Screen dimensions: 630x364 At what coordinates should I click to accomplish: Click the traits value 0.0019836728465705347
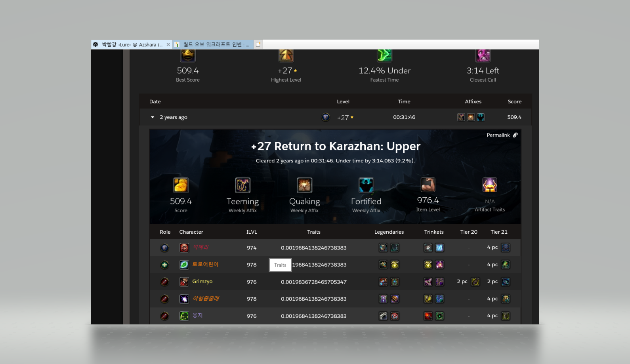click(x=314, y=282)
